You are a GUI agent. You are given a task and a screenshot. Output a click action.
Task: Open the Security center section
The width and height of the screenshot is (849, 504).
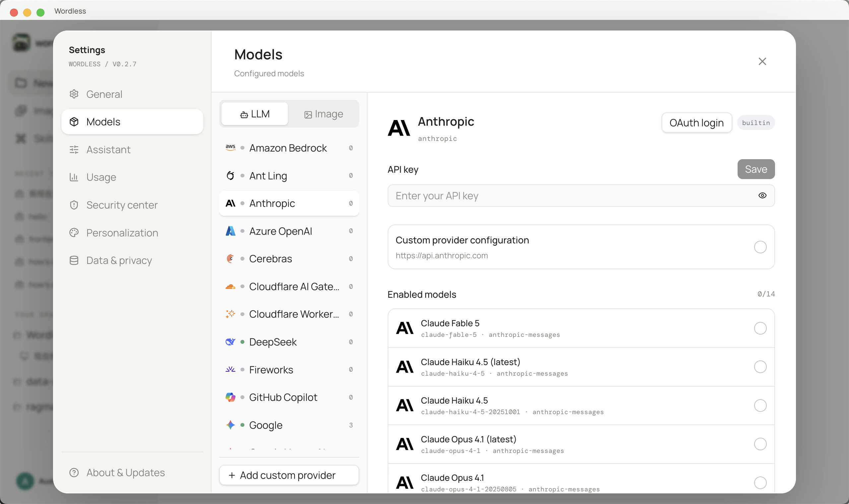point(132,205)
